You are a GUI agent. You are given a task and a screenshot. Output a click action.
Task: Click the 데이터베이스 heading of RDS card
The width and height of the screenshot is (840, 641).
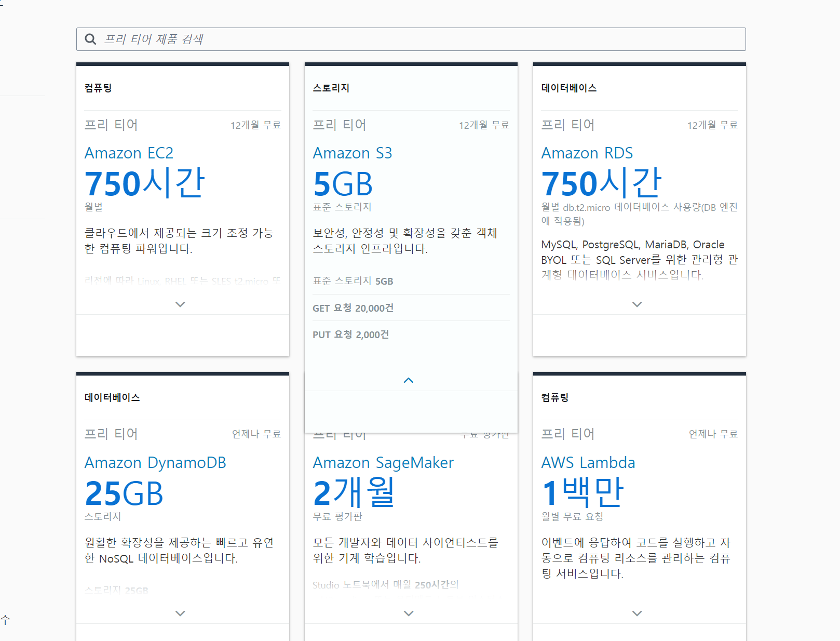pyautogui.click(x=569, y=88)
